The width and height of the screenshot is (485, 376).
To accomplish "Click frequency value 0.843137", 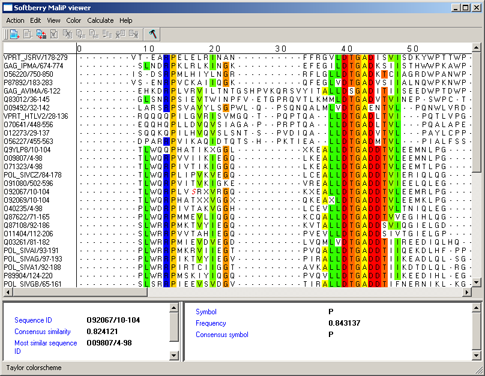I will (344, 323).
